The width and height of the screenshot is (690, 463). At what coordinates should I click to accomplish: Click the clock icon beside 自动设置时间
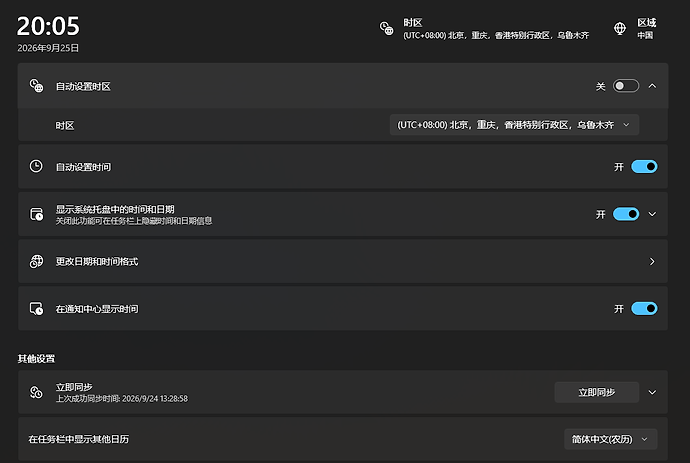point(36,166)
